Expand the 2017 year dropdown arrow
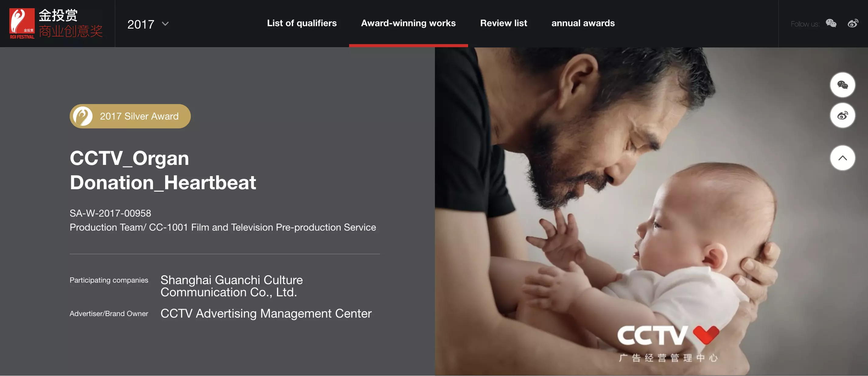This screenshot has height=376, width=868. click(x=165, y=24)
